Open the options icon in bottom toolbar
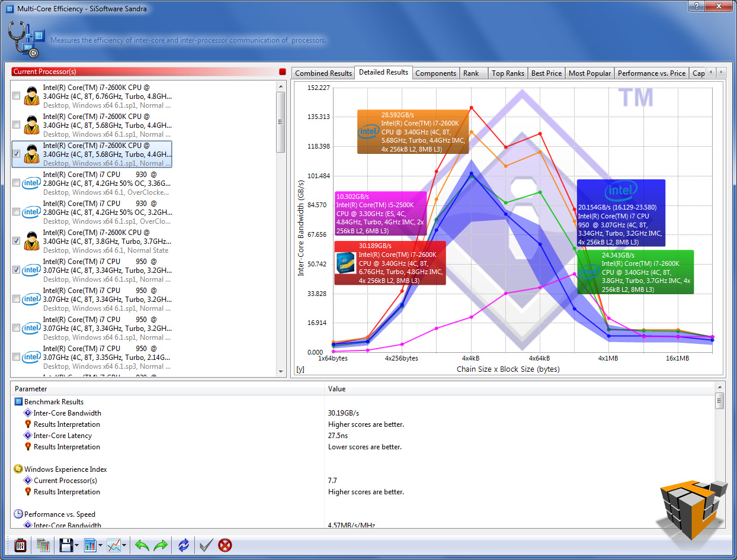Viewport: 737px width, 560px height. tap(19, 545)
